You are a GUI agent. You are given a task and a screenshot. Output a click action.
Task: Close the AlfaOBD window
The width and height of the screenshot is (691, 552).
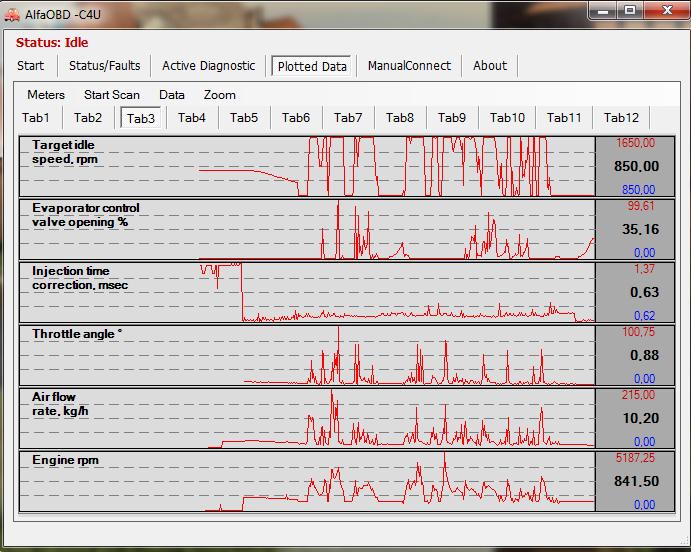667,11
